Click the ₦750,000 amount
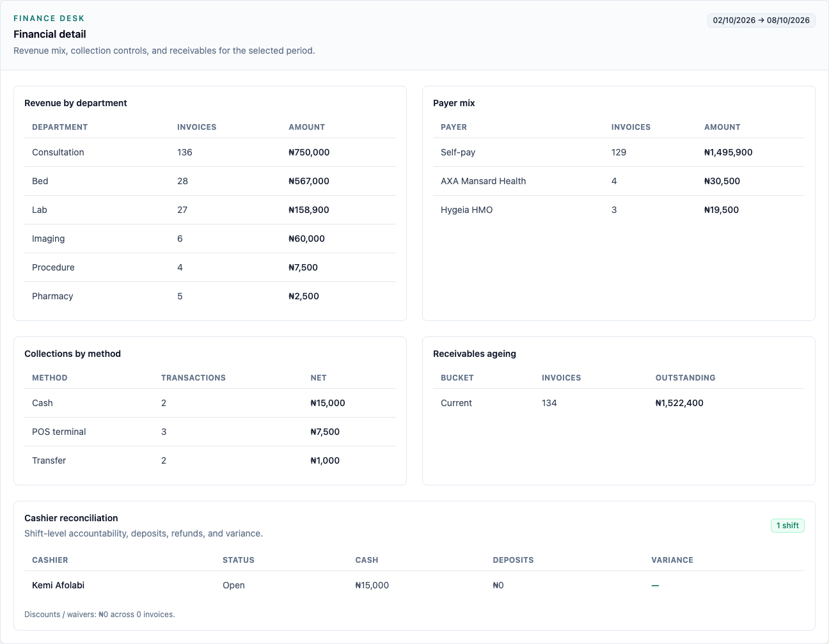 tap(309, 152)
